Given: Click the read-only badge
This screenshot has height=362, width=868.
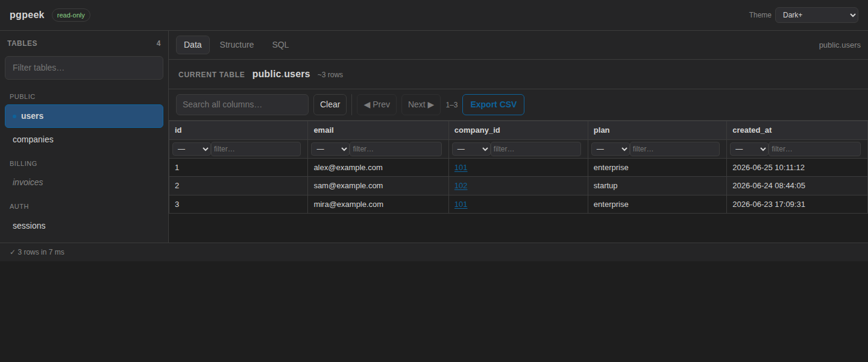Looking at the screenshot, I should pyautogui.click(x=71, y=15).
